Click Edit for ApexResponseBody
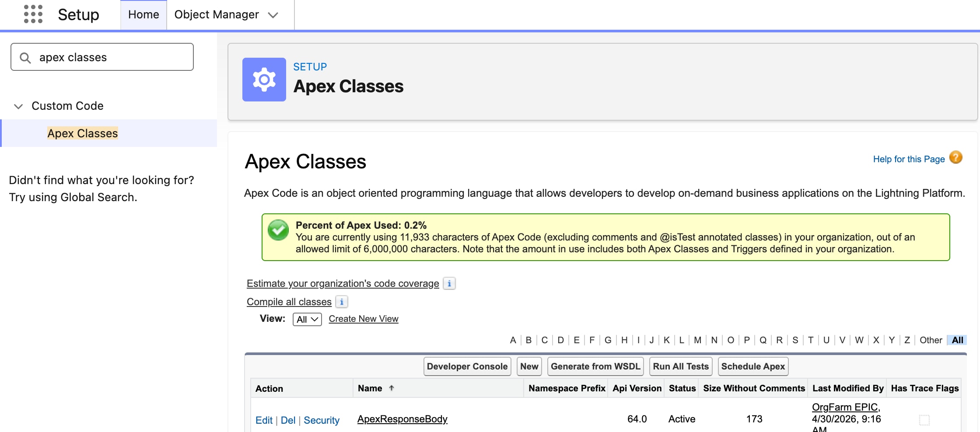980x432 pixels. click(x=264, y=420)
